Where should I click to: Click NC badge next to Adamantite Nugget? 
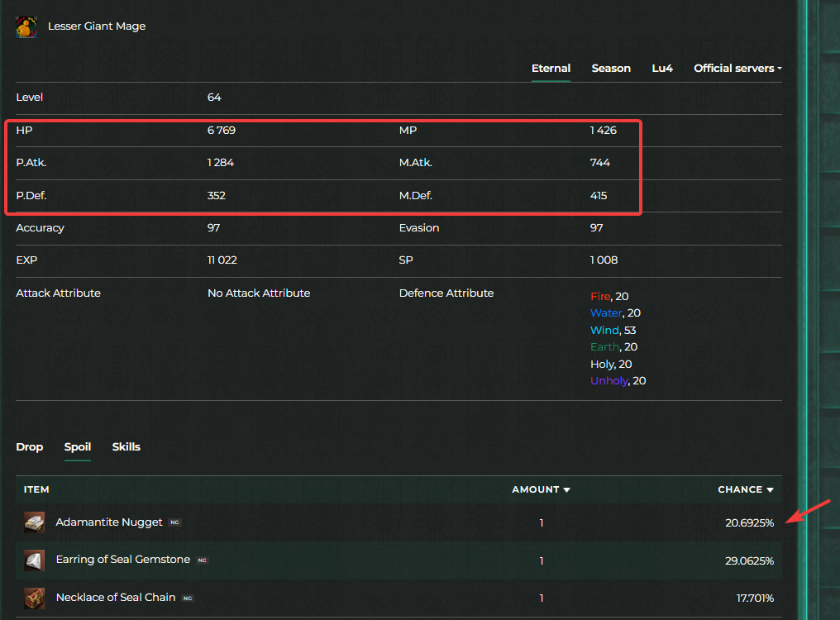(174, 522)
